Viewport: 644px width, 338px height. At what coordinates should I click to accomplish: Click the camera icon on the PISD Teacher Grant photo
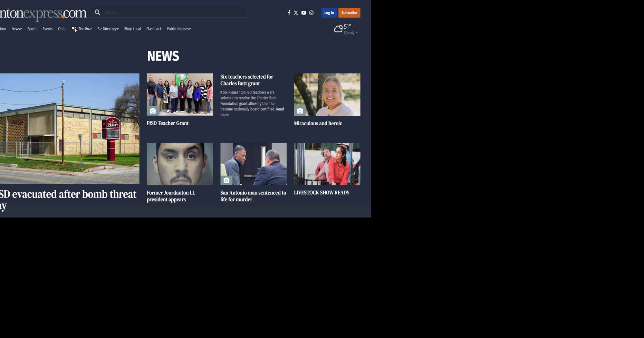(x=153, y=111)
